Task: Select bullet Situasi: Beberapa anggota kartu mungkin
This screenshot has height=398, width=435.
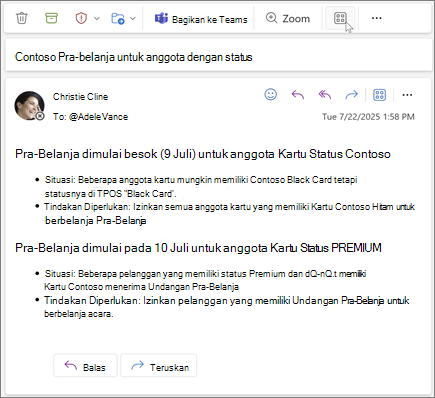Action: [x=201, y=187]
